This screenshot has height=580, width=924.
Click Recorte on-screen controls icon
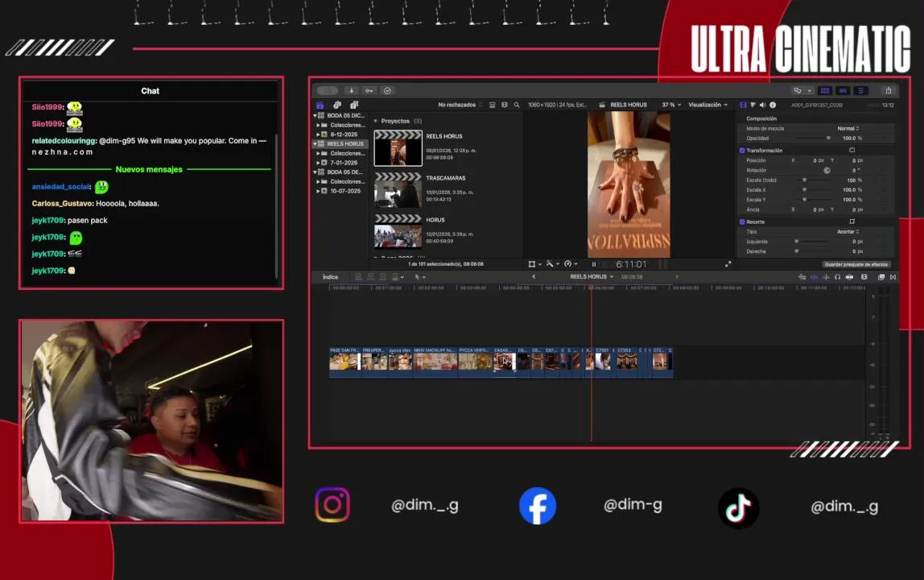click(852, 222)
